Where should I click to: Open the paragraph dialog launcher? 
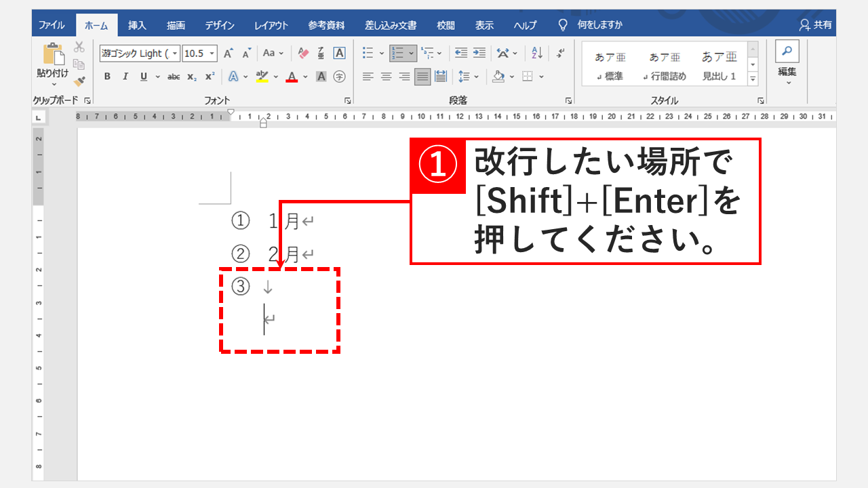tap(568, 100)
